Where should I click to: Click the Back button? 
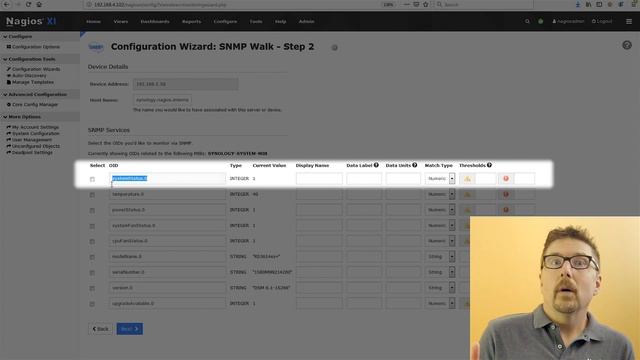(x=100, y=329)
